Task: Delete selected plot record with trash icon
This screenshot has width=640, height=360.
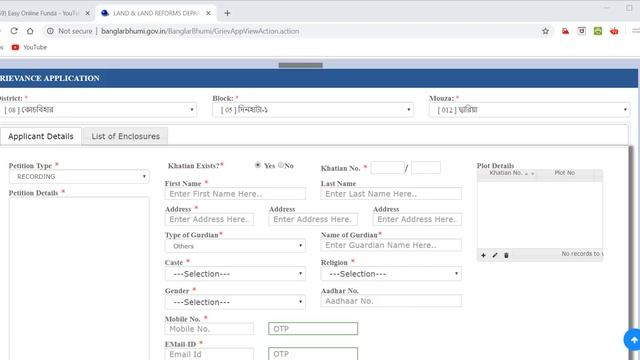Action: (506, 255)
